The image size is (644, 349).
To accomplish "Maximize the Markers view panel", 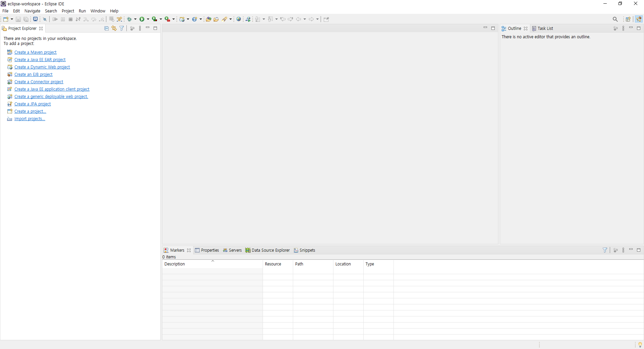I will point(639,250).
